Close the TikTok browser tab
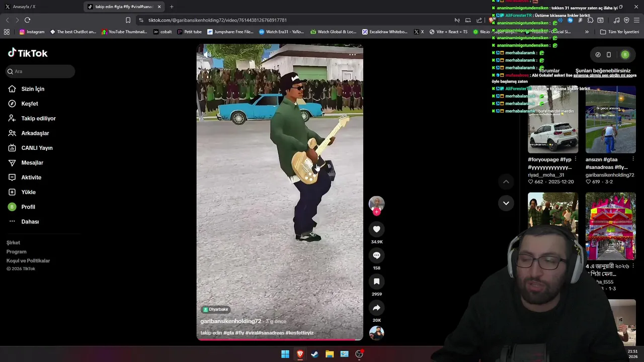The image size is (644, 362). coord(159,7)
